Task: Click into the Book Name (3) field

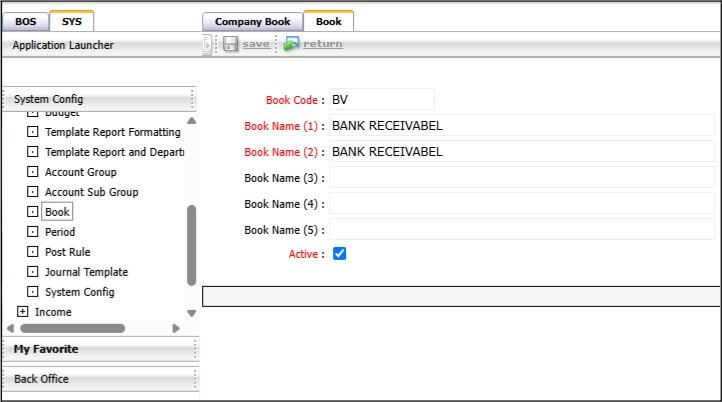Action: (x=521, y=178)
